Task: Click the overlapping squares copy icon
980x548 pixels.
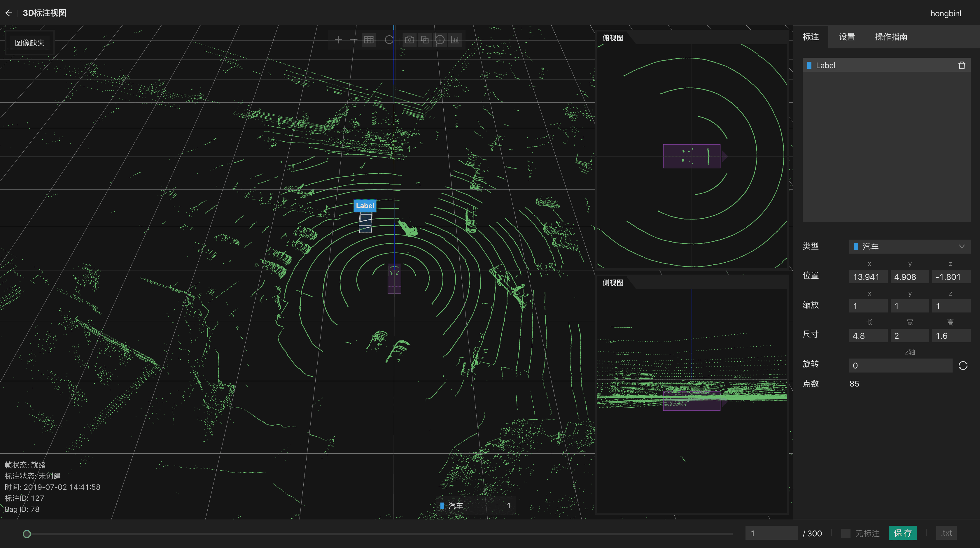Action: [425, 40]
